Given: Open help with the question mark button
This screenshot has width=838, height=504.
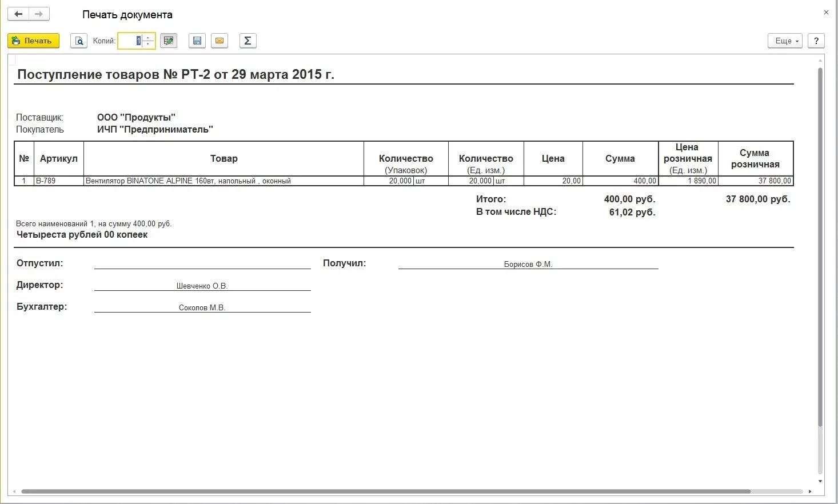Looking at the screenshot, I should coord(816,41).
